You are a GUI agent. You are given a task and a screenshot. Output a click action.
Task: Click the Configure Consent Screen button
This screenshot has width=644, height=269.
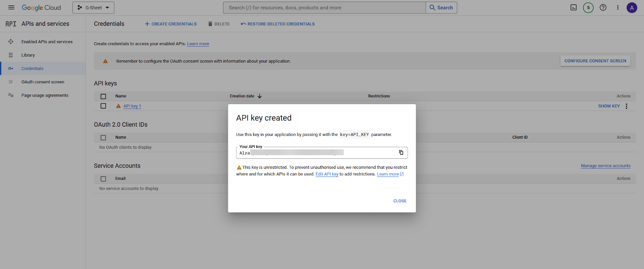pos(595,61)
